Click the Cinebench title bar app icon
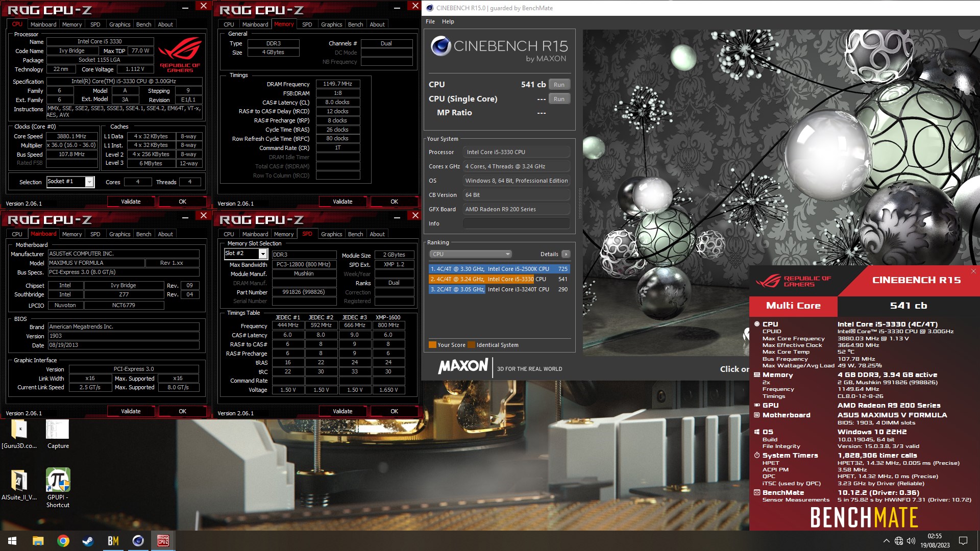This screenshot has height=551, width=980. pos(430,8)
